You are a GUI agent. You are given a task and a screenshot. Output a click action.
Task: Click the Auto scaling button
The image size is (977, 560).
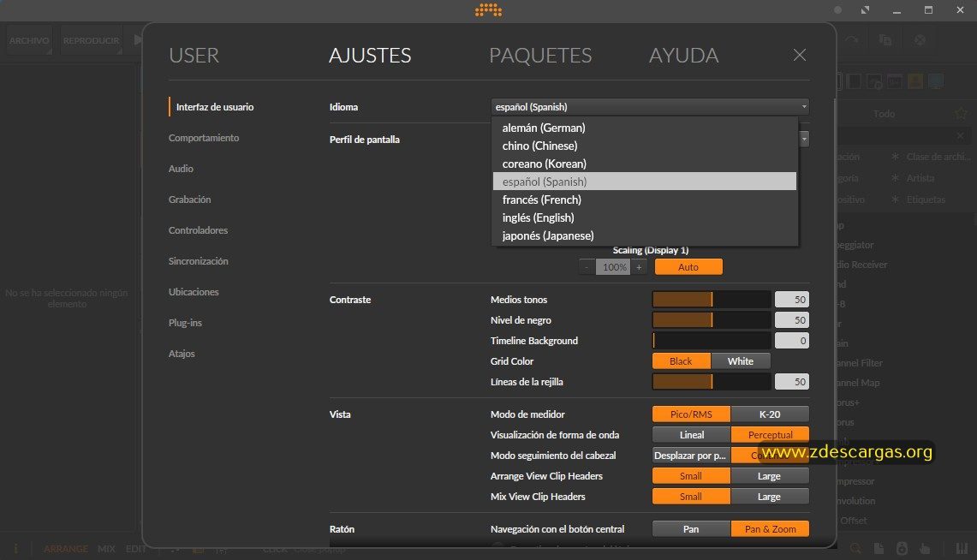point(688,266)
